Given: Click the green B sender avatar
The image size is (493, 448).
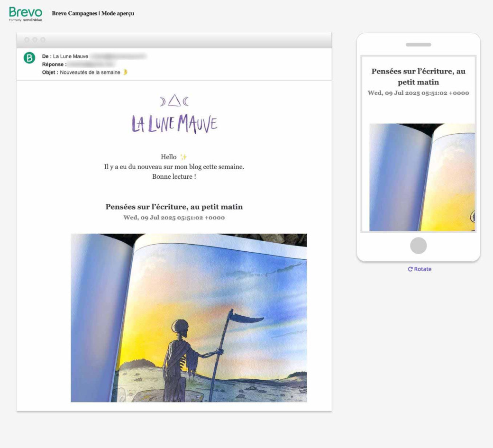Looking at the screenshot, I should click(29, 58).
